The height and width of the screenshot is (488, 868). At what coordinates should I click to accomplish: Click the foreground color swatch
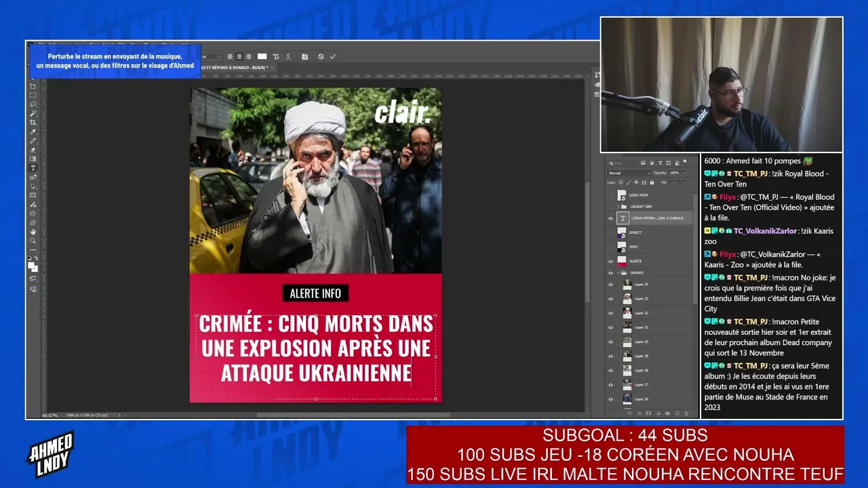coord(31,265)
